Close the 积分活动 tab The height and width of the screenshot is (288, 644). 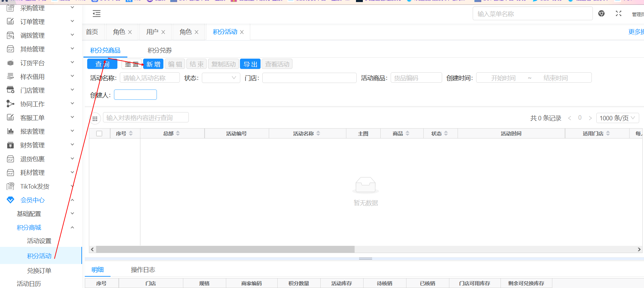point(242,32)
